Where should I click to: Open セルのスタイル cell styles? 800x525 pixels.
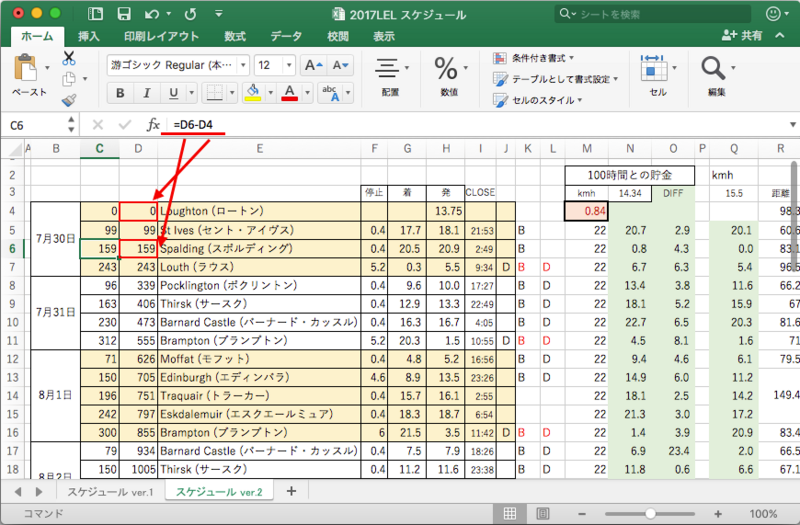click(537, 100)
